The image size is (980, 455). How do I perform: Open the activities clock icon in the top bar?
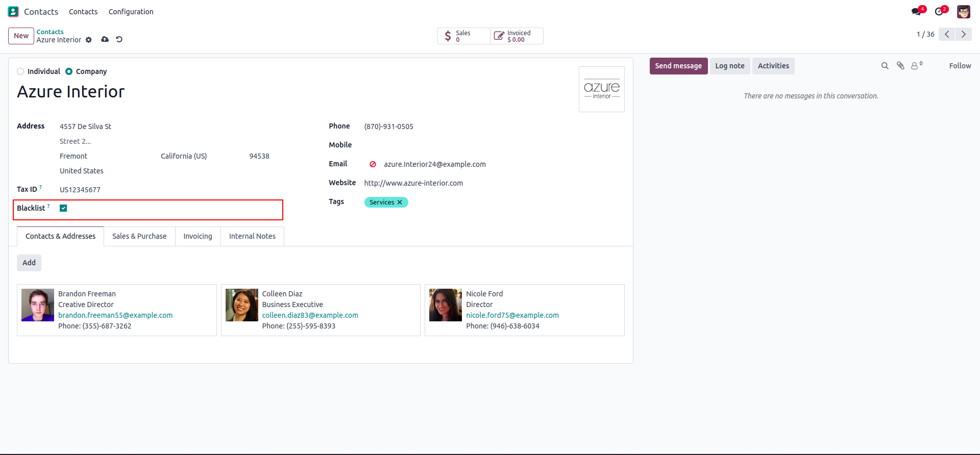[x=939, y=12]
